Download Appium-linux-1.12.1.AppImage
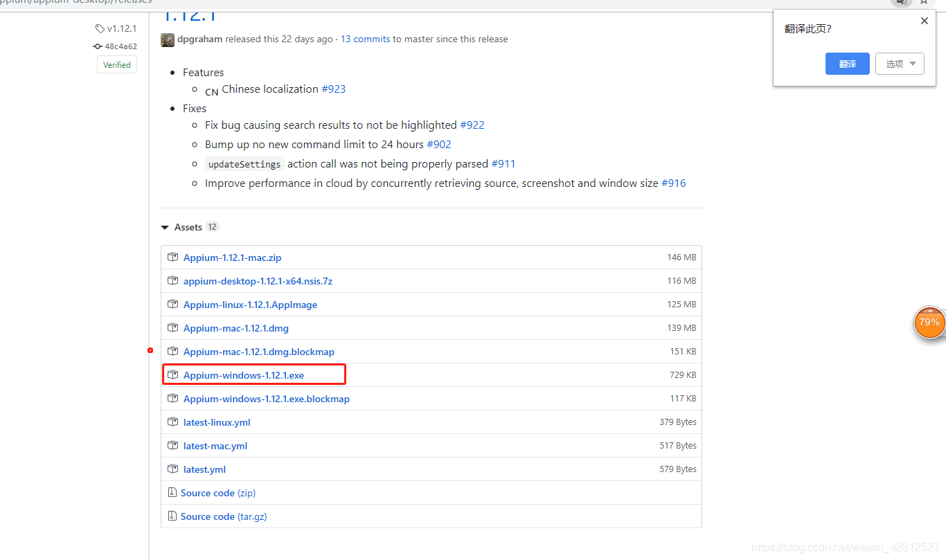 pyautogui.click(x=250, y=305)
